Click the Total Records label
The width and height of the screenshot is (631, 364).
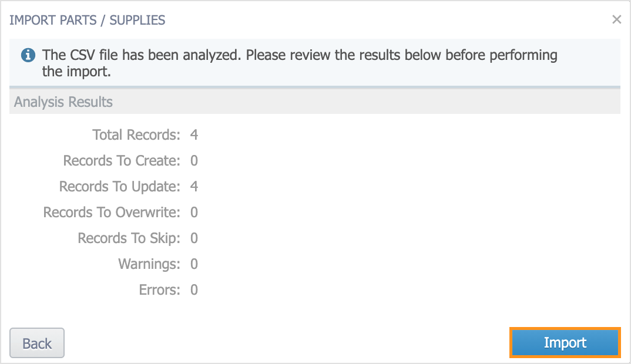pyautogui.click(x=136, y=135)
